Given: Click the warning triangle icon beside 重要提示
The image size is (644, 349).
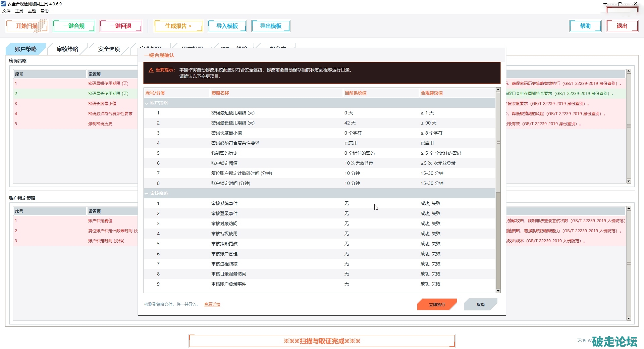Looking at the screenshot, I should (x=151, y=70).
